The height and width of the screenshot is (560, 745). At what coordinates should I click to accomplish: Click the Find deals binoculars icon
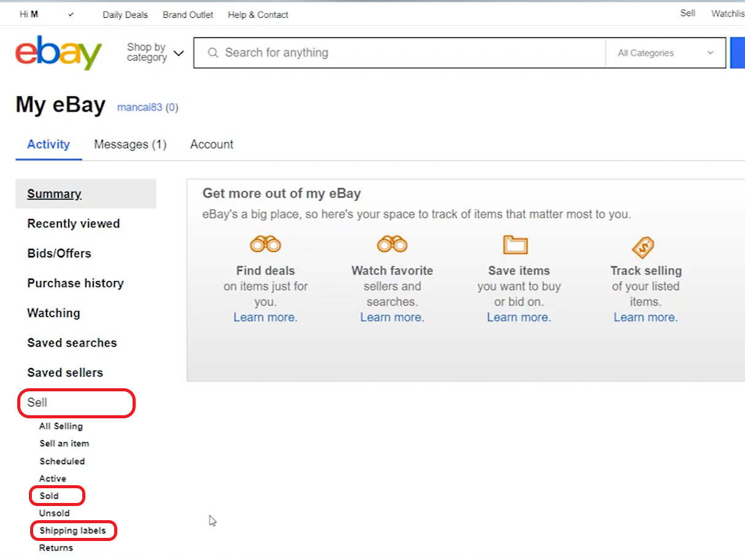pos(265,245)
